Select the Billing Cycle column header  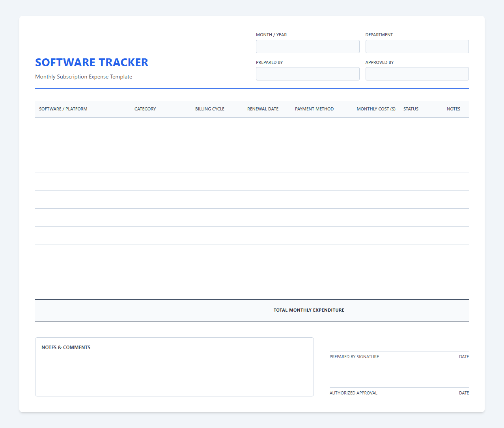210,109
